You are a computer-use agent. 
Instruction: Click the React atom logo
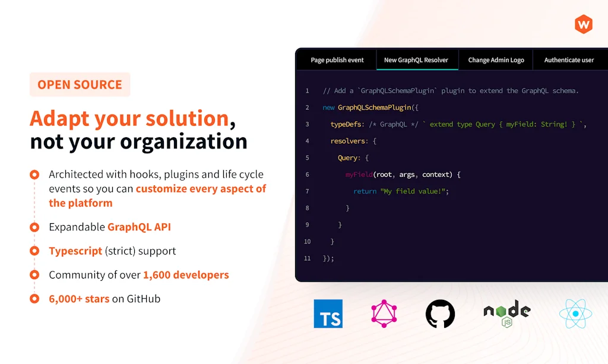575,314
